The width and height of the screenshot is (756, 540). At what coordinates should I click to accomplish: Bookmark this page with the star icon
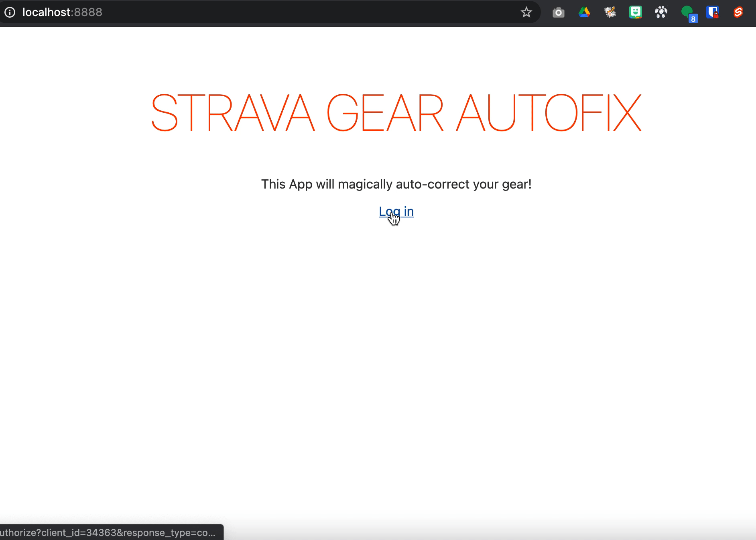[526, 12]
